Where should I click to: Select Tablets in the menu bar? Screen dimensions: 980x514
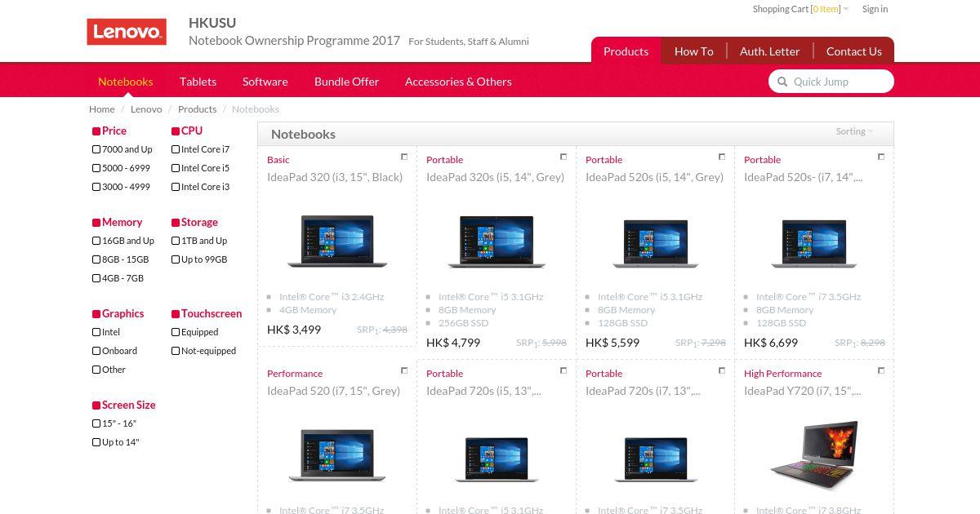(198, 82)
